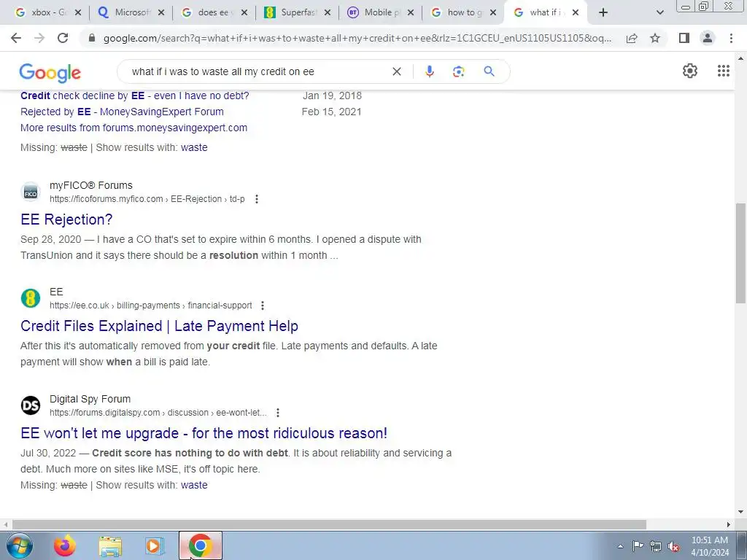Click the horizontal scrollbar thumb
Screen dimensions: 747x560
coord(329,524)
